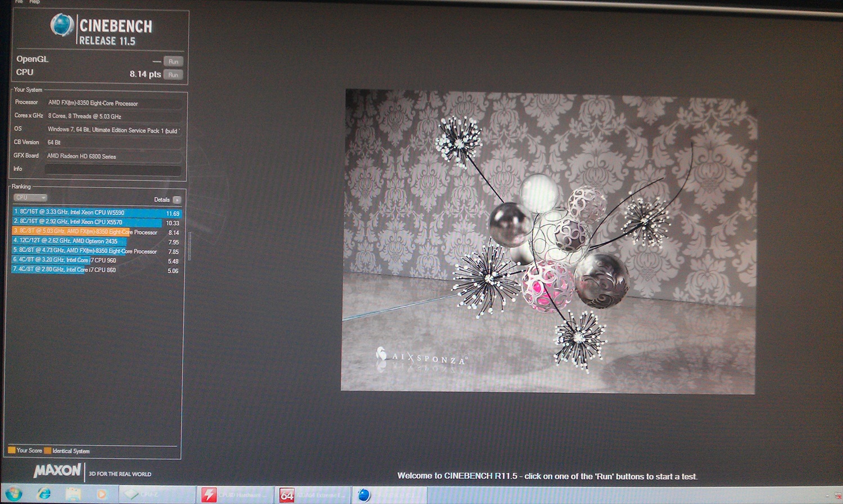The image size is (843, 504).
Task: Run the CPU benchmark test
Action: coord(173,74)
